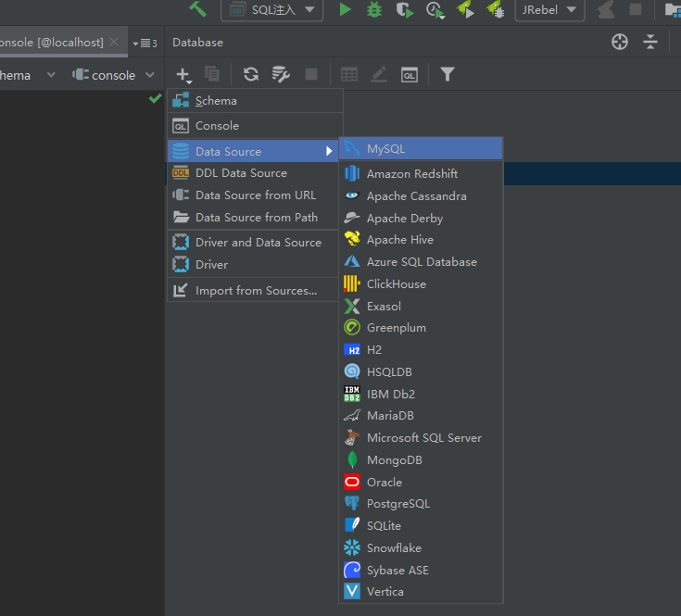The width and height of the screenshot is (681, 616).
Task: Click Import from Sources... entry
Action: [x=253, y=291]
